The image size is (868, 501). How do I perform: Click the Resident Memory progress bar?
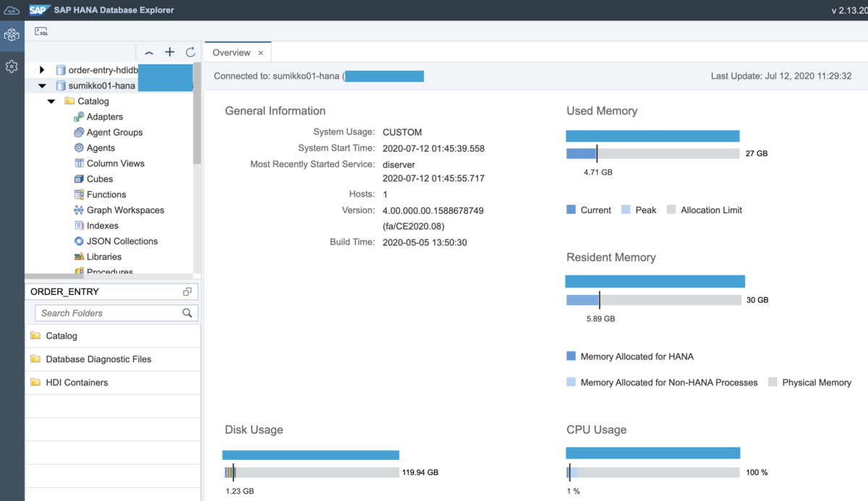tap(652, 300)
